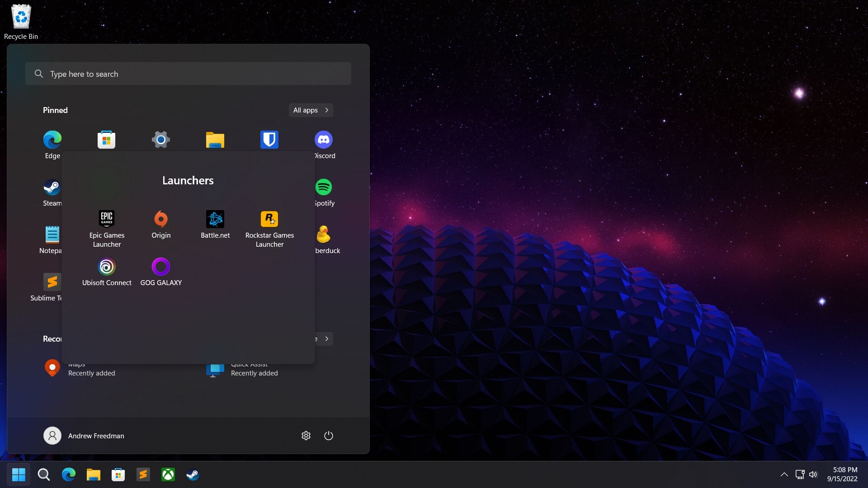Viewport: 868px width, 488px height.
Task: Open Windows Settings gear icon
Action: (x=161, y=140)
